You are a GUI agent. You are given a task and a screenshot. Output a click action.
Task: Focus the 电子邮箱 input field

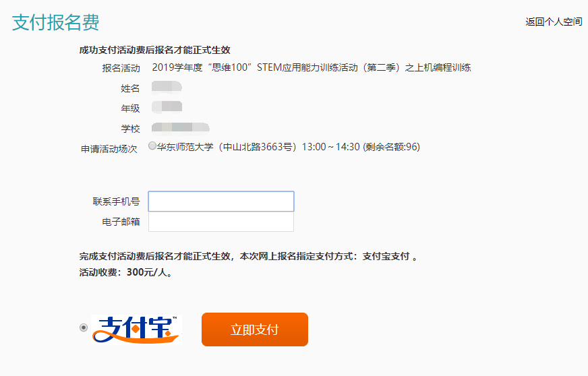point(221,222)
